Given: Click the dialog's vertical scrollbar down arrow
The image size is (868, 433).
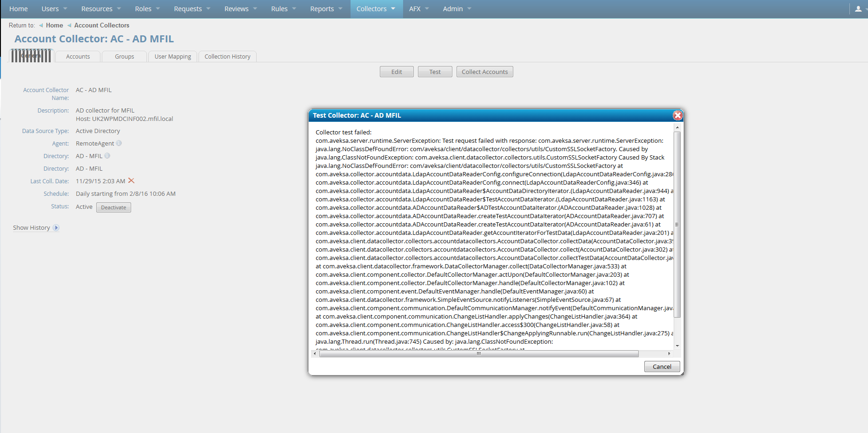Looking at the screenshot, I should click(677, 346).
